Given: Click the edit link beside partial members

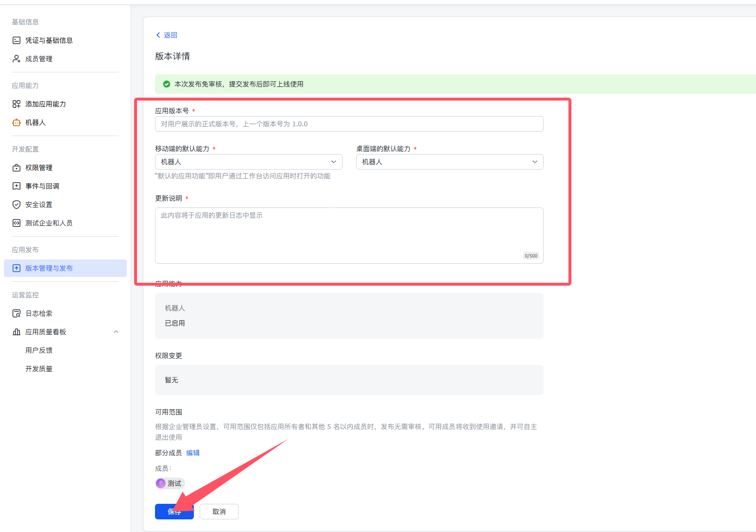Looking at the screenshot, I should point(193,453).
